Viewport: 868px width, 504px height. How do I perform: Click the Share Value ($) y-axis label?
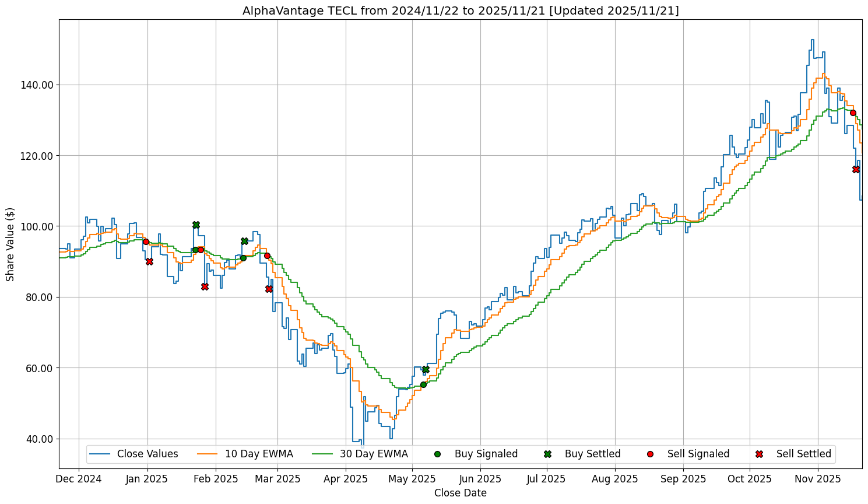pos(10,244)
